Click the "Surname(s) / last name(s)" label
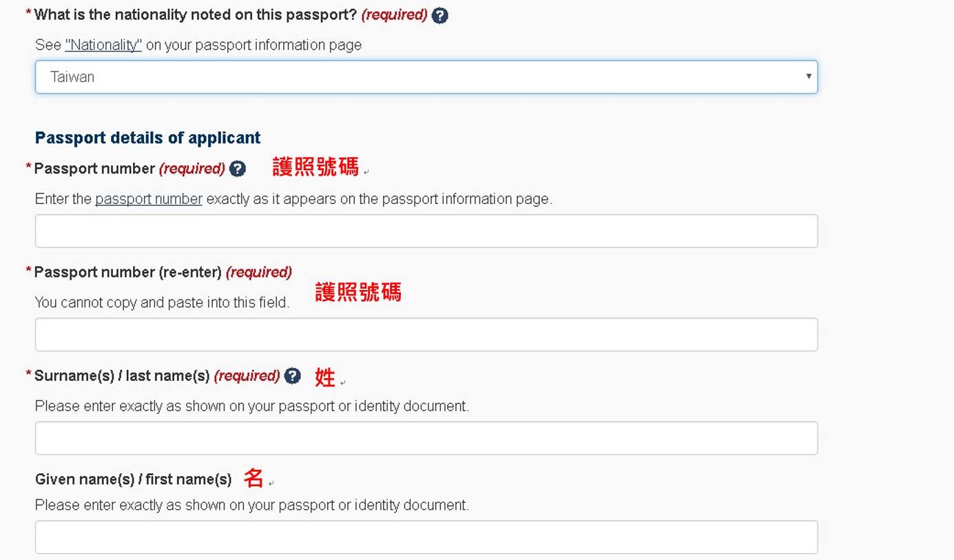Image resolution: width=954 pixels, height=560 pixels. click(122, 376)
